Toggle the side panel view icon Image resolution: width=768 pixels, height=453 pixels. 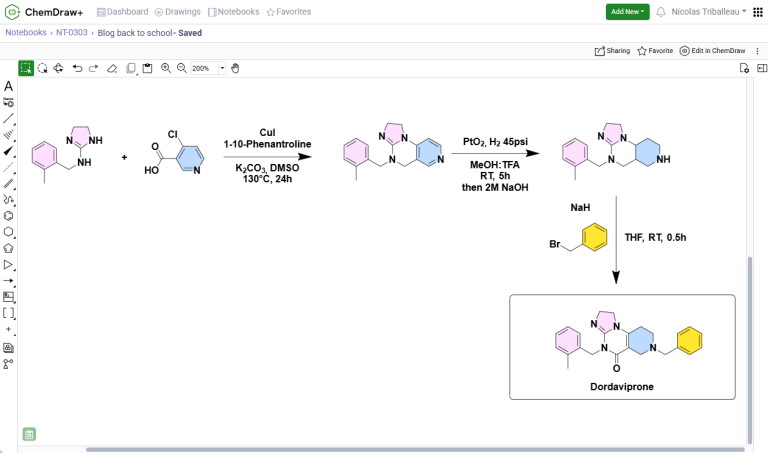point(761,68)
